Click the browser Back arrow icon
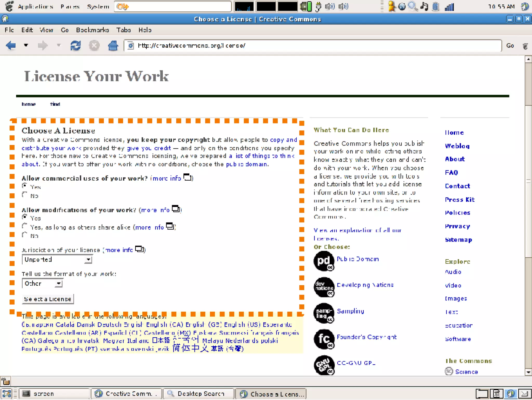 pos(11,46)
